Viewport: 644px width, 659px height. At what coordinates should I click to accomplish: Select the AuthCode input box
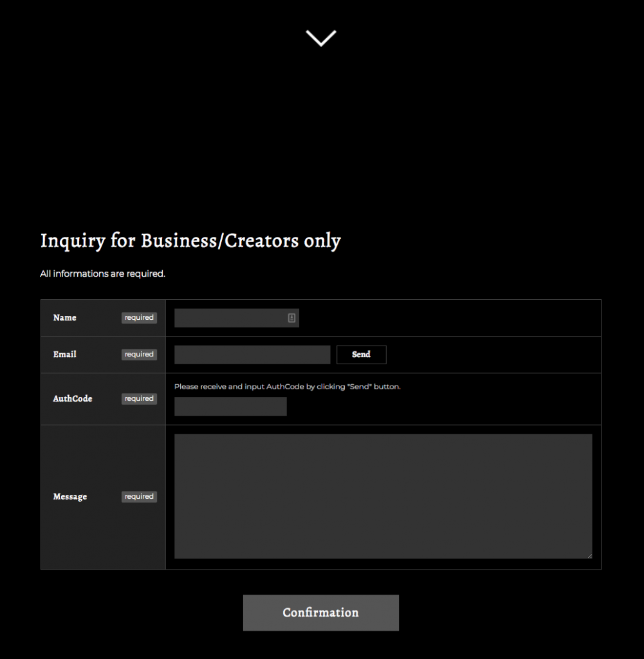click(x=230, y=407)
